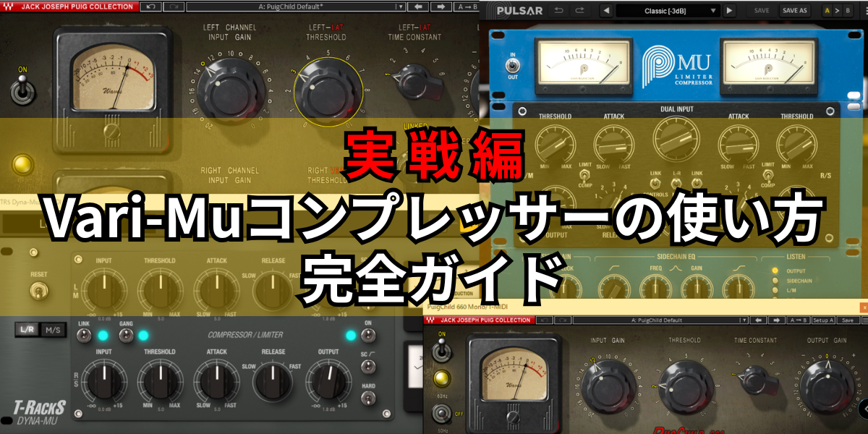Screen dimensions: 868x434
Task: Click SAVE AS in Pulsar toolbar
Action: click(x=795, y=9)
